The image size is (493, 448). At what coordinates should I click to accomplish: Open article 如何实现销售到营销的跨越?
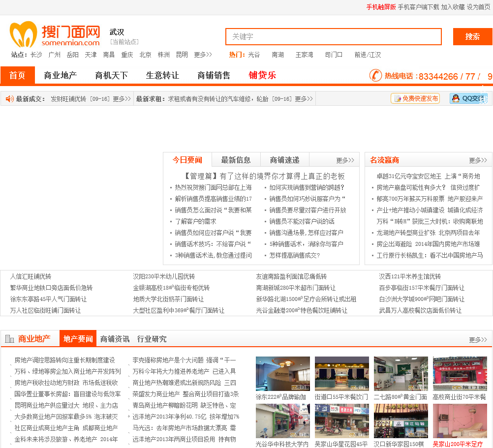click(x=307, y=187)
